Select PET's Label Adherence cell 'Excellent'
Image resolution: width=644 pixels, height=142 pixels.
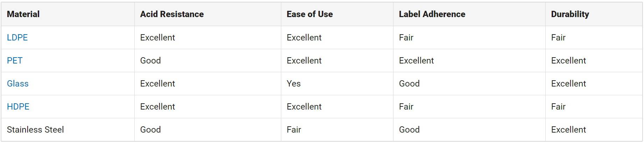pos(416,60)
